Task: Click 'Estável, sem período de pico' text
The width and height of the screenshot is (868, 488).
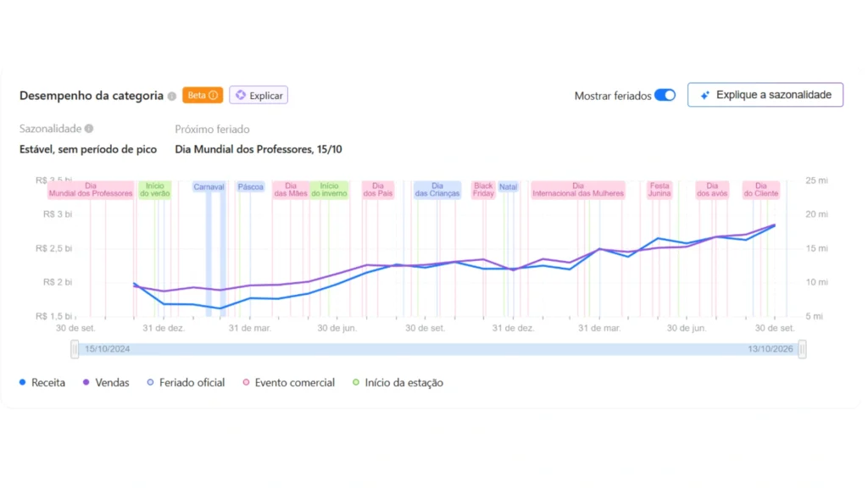Action: coord(88,149)
